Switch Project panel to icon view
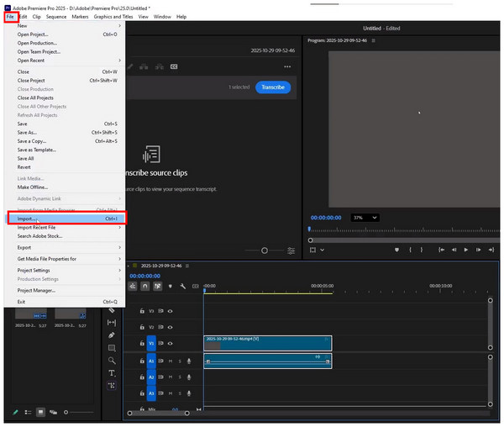504x427 pixels. coord(40,412)
